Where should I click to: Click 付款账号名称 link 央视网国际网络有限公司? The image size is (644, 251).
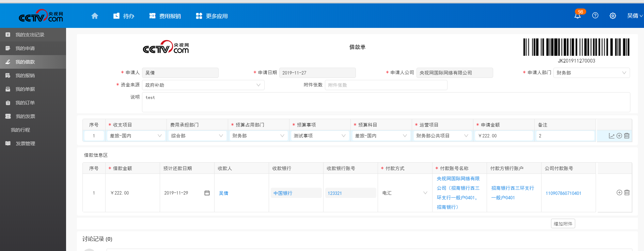click(x=458, y=193)
